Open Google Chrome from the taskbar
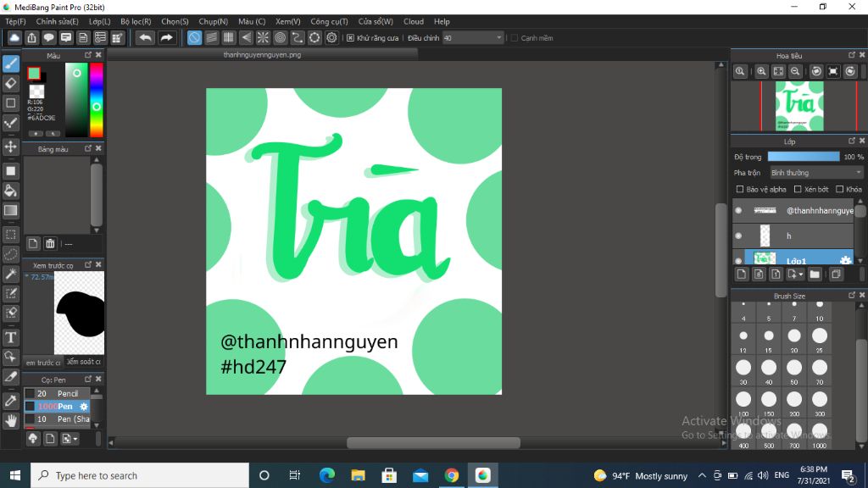Image resolution: width=868 pixels, height=488 pixels. (x=451, y=475)
